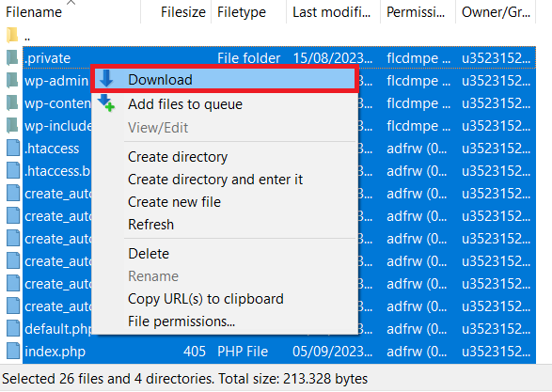Sort by the Filetype column header

(248, 12)
